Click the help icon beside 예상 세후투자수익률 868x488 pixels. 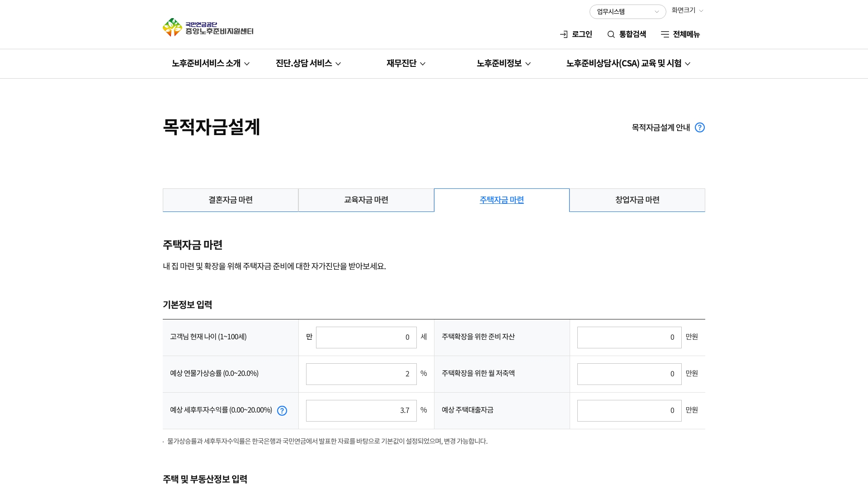pyautogui.click(x=282, y=411)
